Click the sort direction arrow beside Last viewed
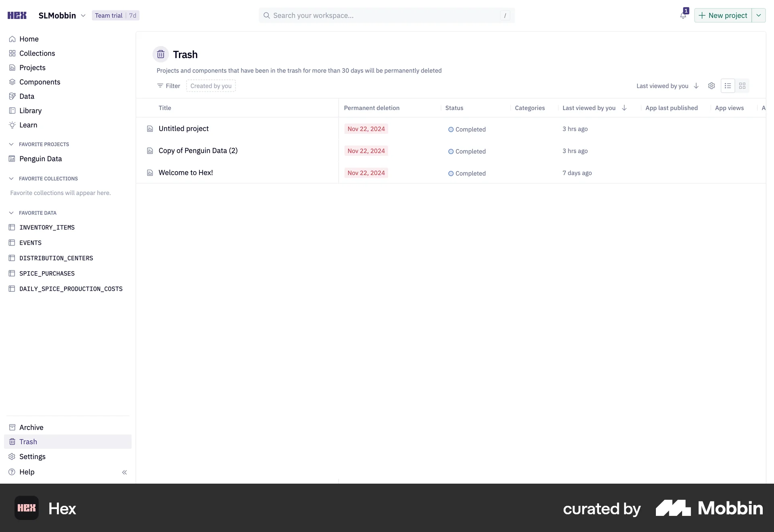The height and width of the screenshot is (532, 774). (696, 86)
